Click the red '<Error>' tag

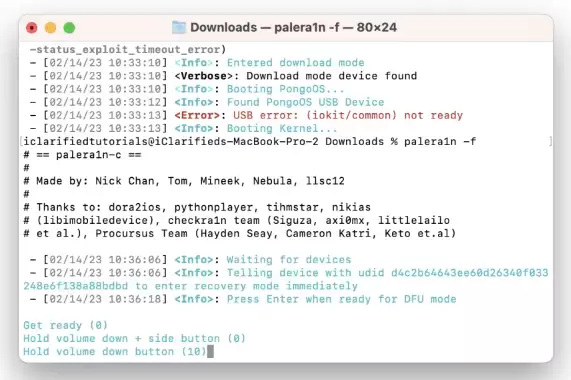pos(197,115)
